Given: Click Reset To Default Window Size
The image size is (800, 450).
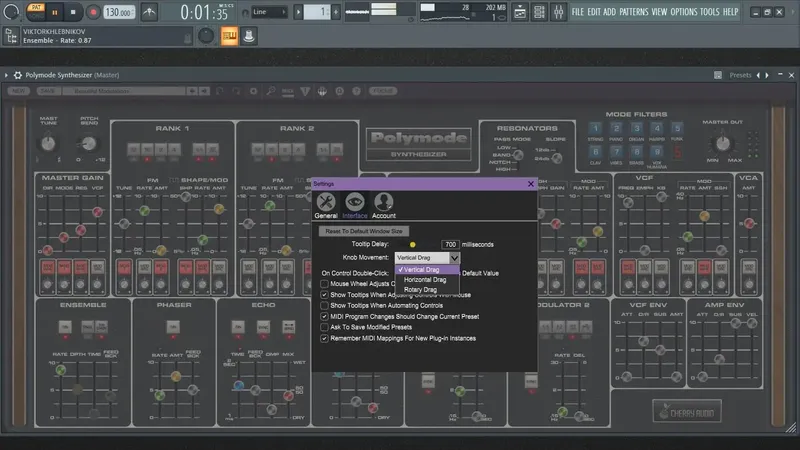Looking at the screenshot, I should 364,231.
